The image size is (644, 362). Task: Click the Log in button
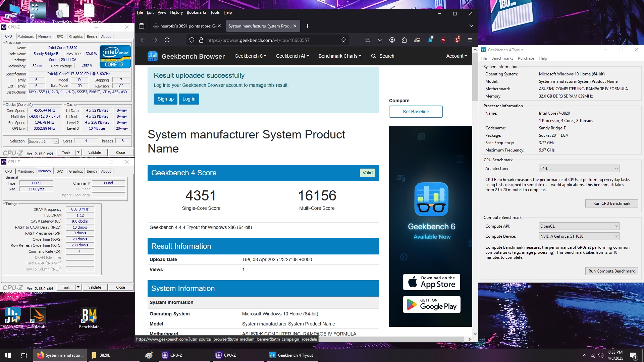coord(189,99)
